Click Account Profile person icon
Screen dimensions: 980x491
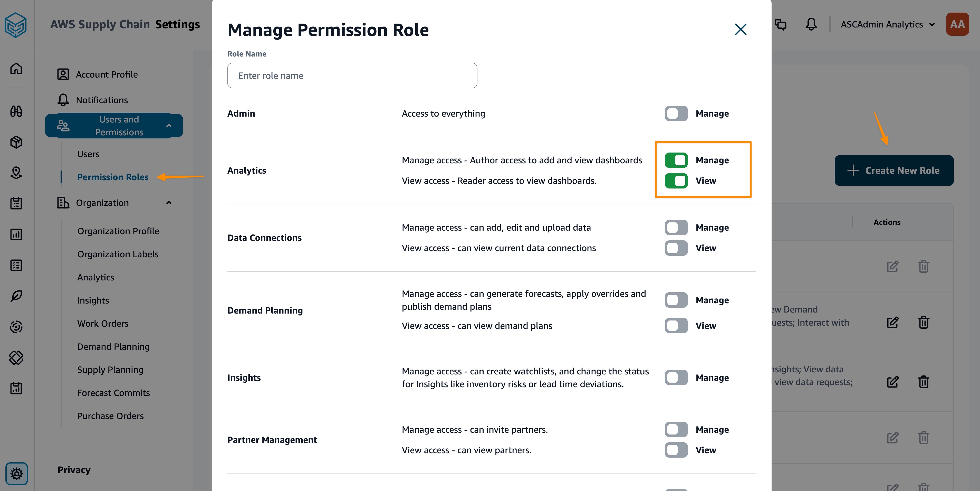pos(63,74)
